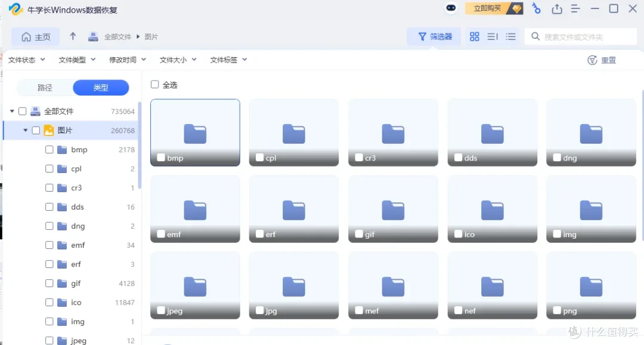Switch to the 路径 tab
Image resolution: width=644 pixels, height=345 pixels.
pos(45,88)
